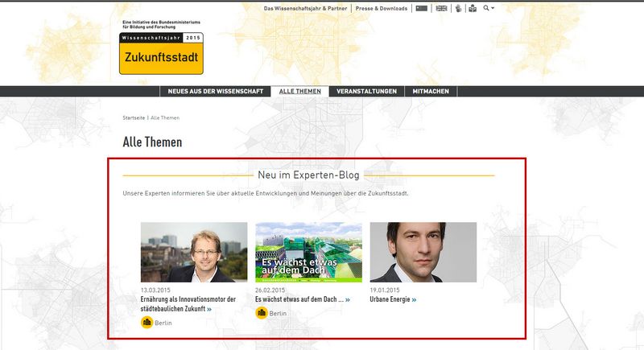Click the German flag icon in the top bar
The width and height of the screenshot is (644, 350).
coord(422,8)
